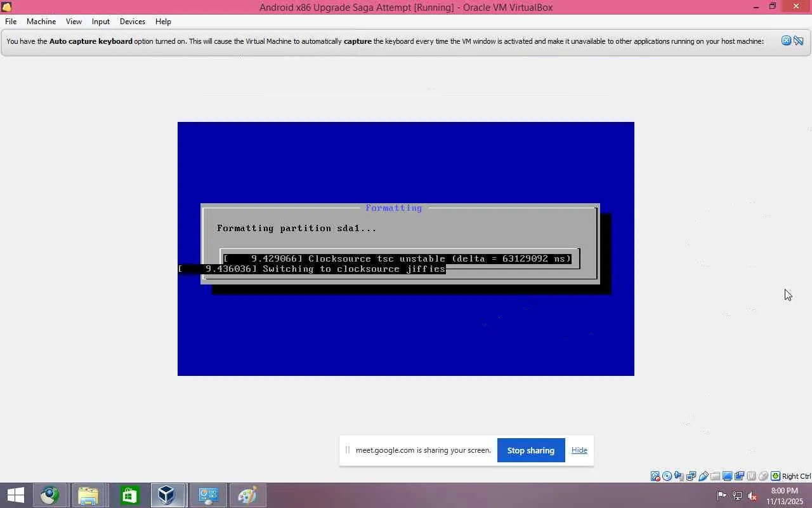Viewport: 812px width, 508px height.
Task: Click the VirtualBox icon in the title bar
Action: (x=6, y=7)
